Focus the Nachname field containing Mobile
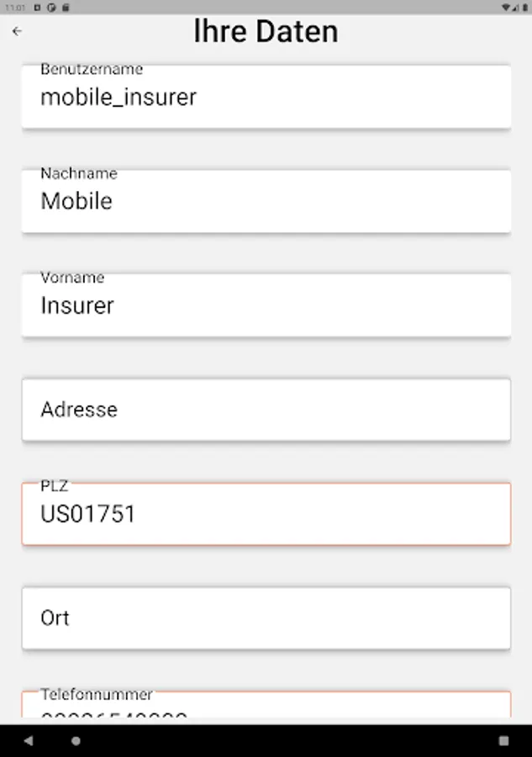The width and height of the screenshot is (532, 757). pos(266,202)
